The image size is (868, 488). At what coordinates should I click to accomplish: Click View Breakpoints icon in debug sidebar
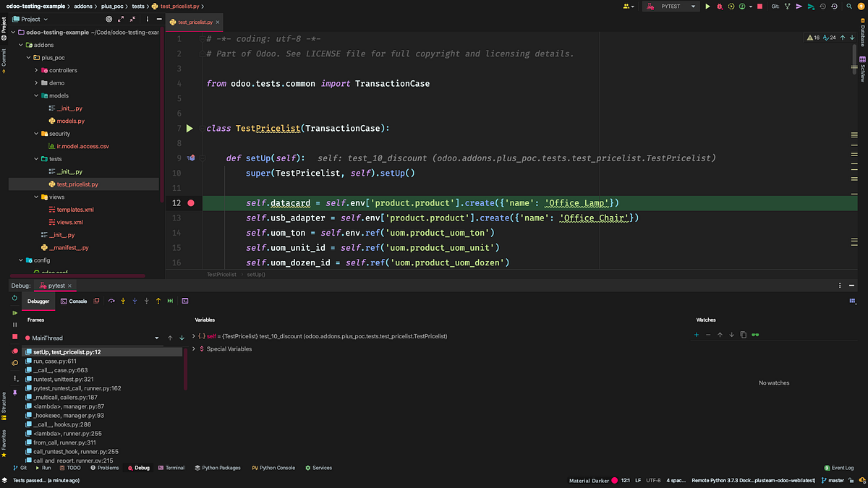tap(14, 351)
